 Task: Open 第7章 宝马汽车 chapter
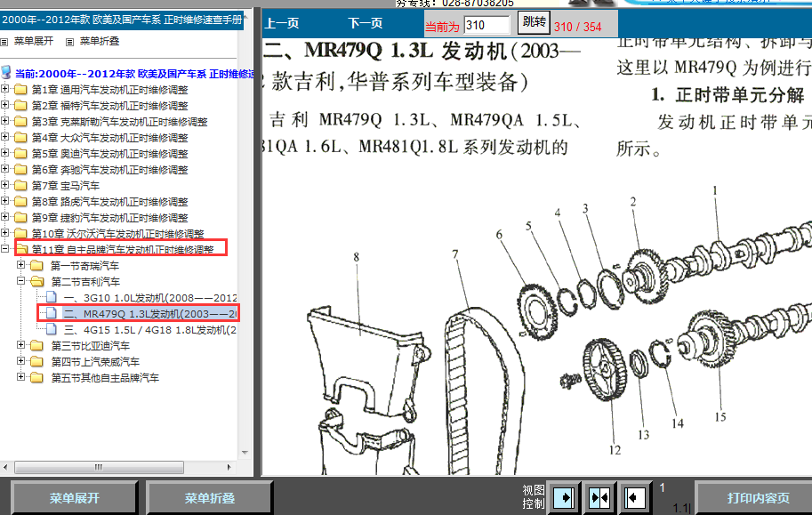65,186
